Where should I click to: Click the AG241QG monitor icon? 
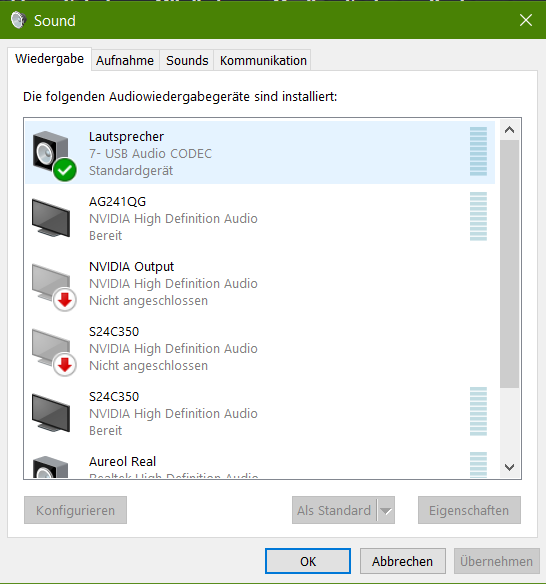(51, 218)
